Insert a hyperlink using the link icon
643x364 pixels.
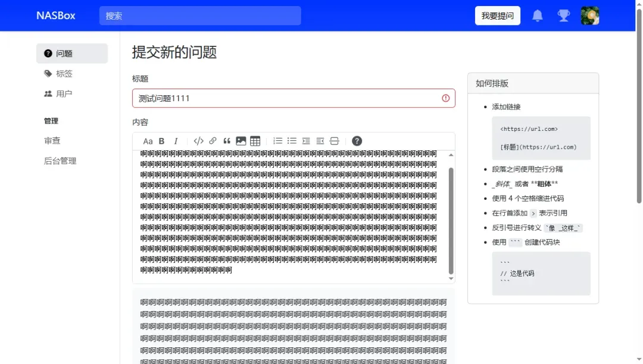tap(213, 141)
